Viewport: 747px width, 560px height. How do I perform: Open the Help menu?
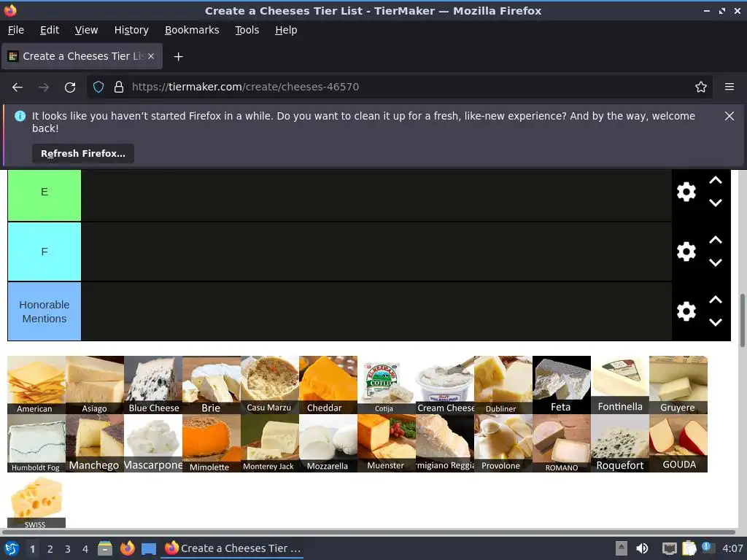286,30
